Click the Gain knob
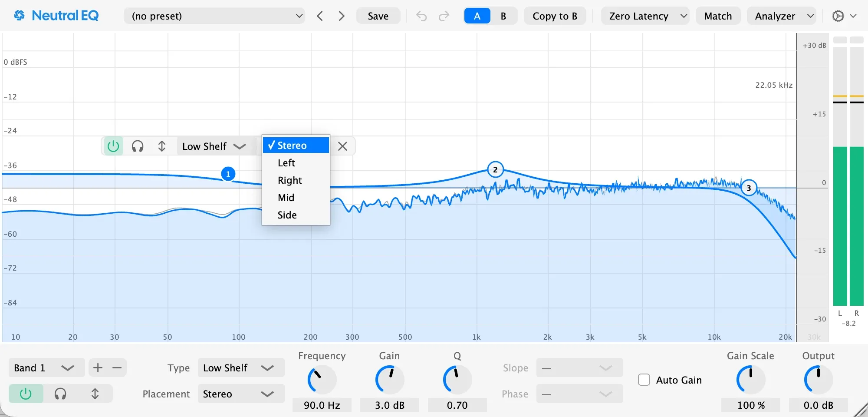This screenshot has width=868, height=417. pyautogui.click(x=390, y=380)
